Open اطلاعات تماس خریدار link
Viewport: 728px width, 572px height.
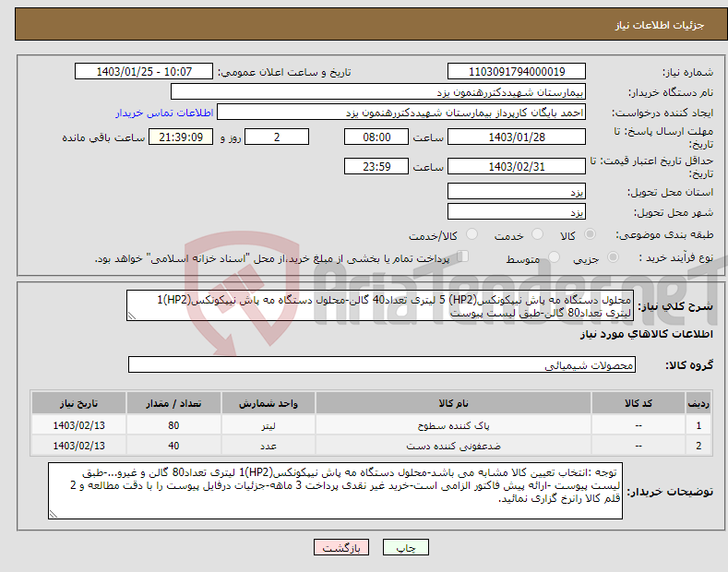click(x=164, y=113)
